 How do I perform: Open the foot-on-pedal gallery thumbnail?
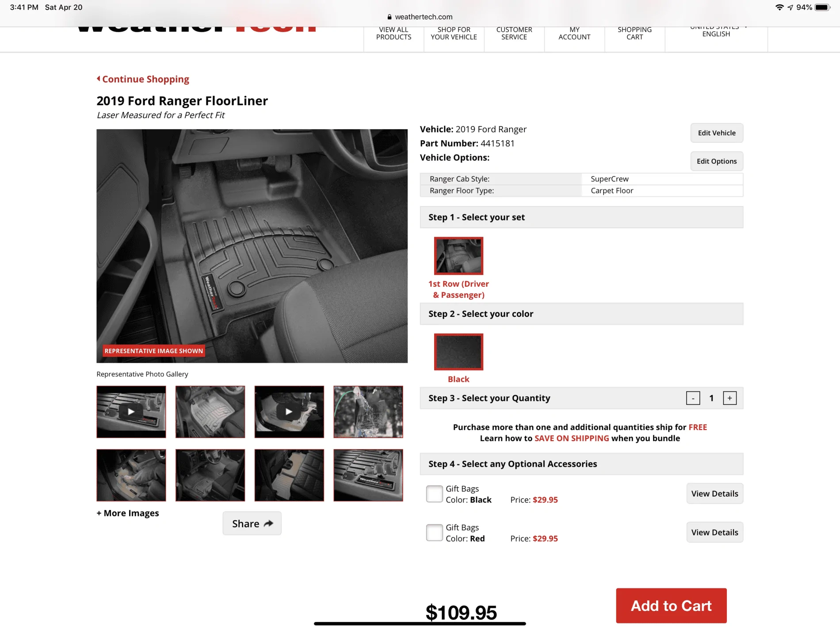point(131,475)
